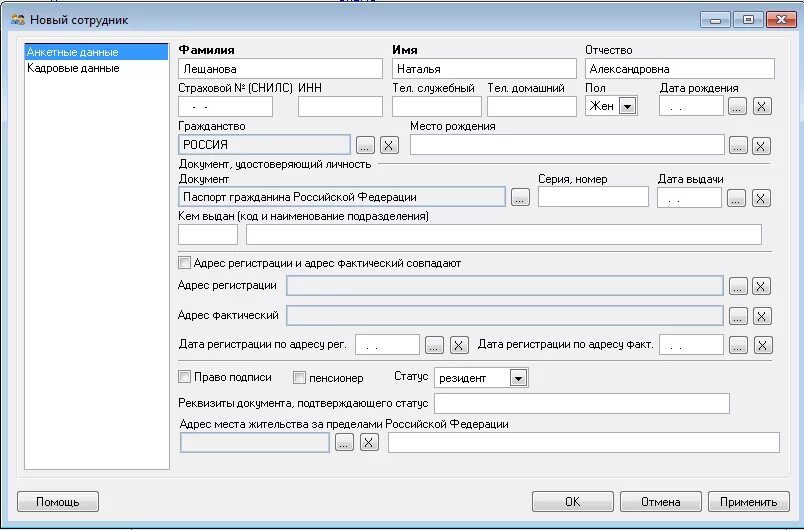
Task: Browse citizenship list next to РОССИЯ
Action: coord(365,146)
